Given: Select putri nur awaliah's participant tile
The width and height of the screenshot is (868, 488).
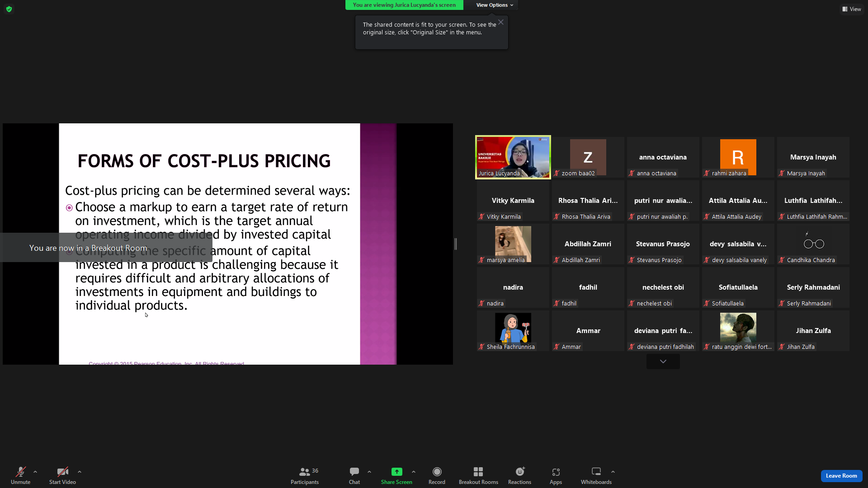Looking at the screenshot, I should coord(663,201).
